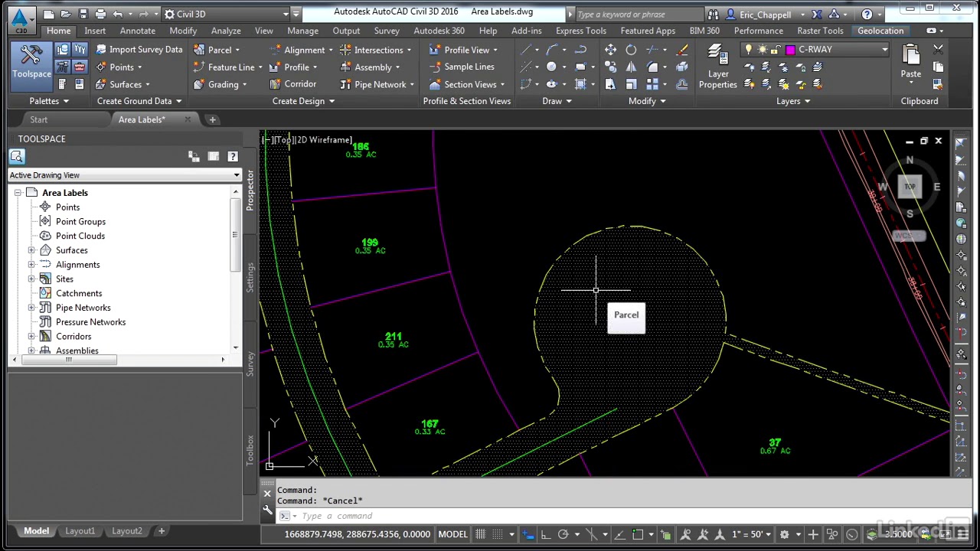The image size is (980, 551).
Task: Open the Toolspace palette button
Action: [x=31, y=61]
